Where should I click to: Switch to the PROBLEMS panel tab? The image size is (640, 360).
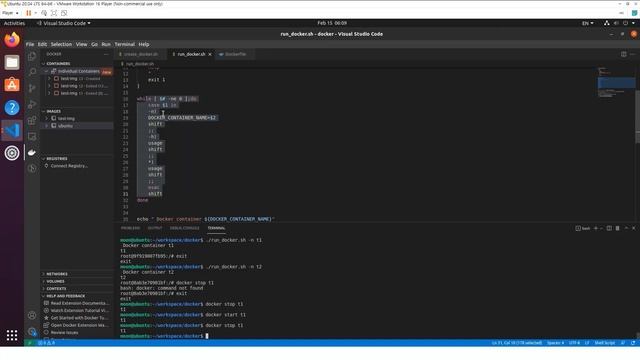[131, 228]
